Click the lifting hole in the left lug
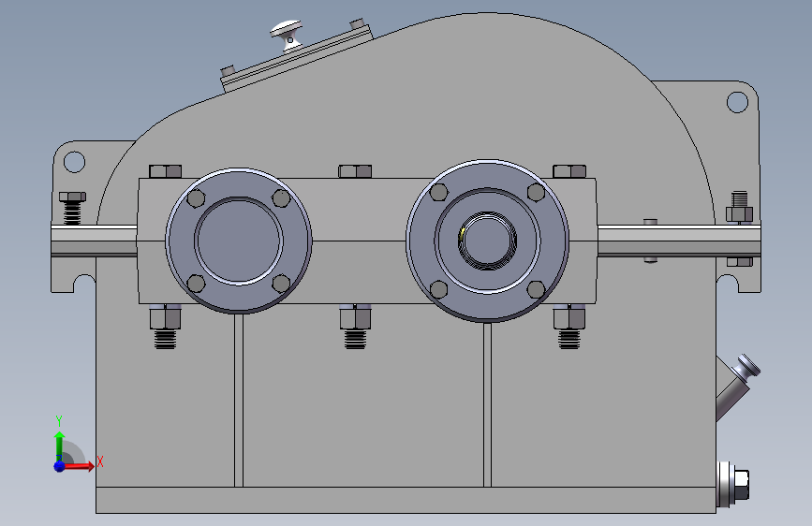812x526 pixels. click(x=75, y=162)
